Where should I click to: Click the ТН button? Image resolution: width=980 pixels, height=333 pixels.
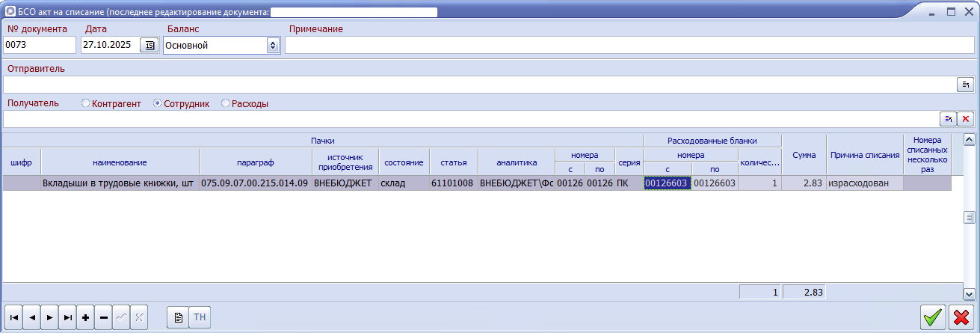[200, 318]
